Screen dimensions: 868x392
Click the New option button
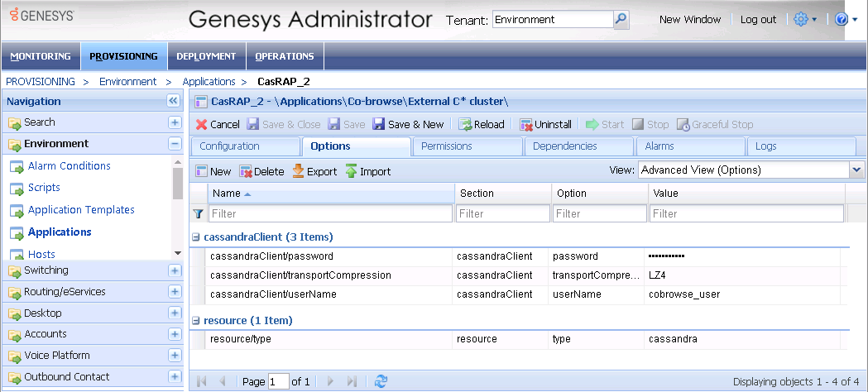click(213, 171)
